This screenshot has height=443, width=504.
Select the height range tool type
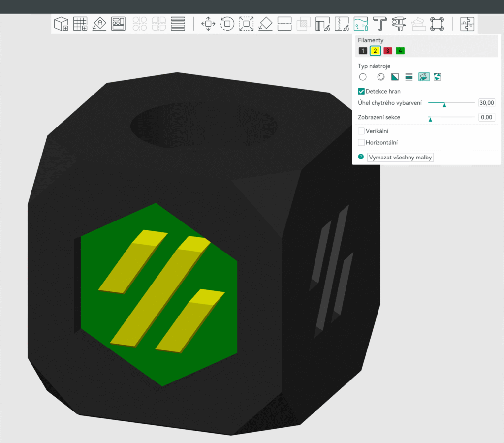(x=409, y=77)
